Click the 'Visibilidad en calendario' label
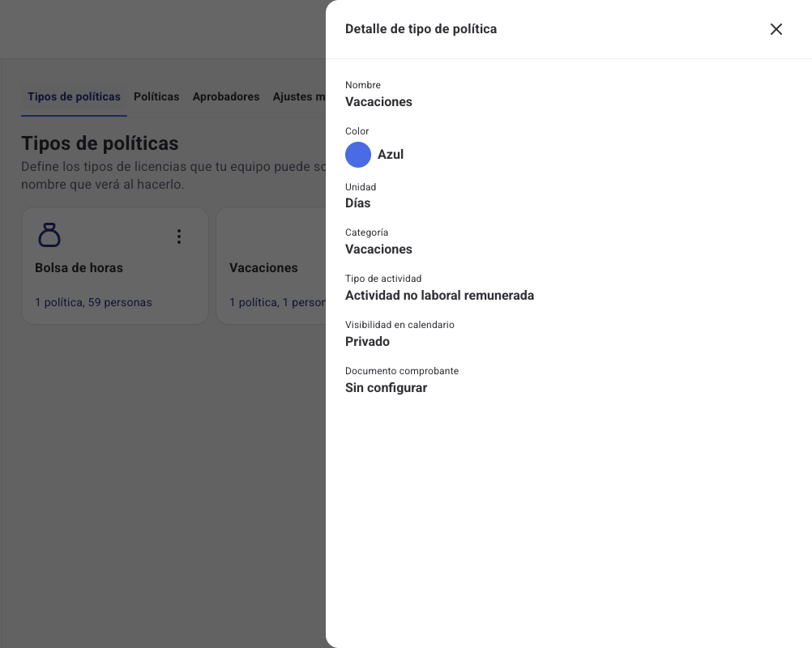The image size is (812, 648). point(400,325)
